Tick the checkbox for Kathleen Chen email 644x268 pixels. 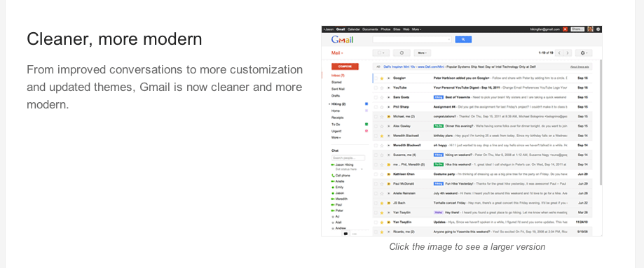(x=376, y=174)
